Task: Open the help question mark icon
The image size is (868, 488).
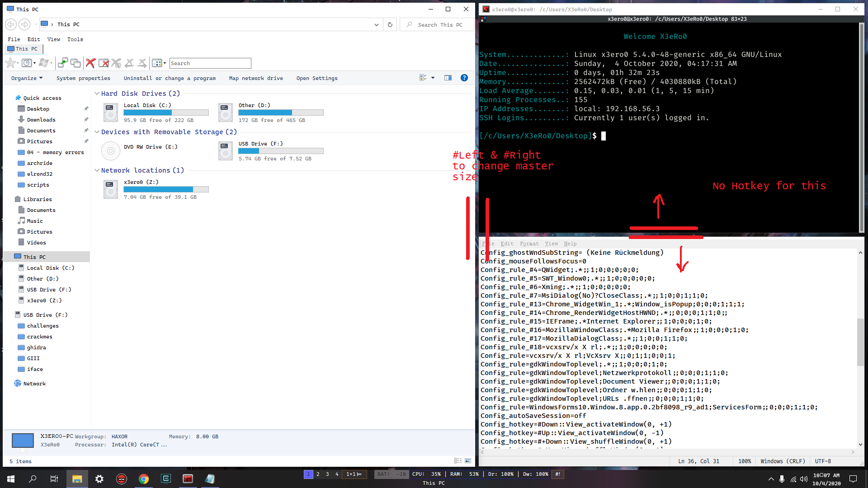Action: click(464, 78)
